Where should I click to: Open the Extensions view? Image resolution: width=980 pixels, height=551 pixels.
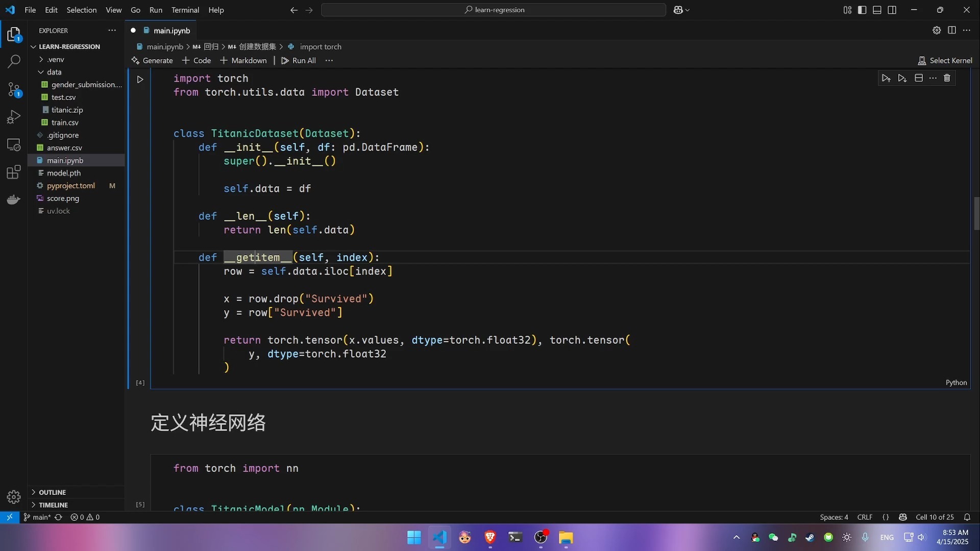14,172
